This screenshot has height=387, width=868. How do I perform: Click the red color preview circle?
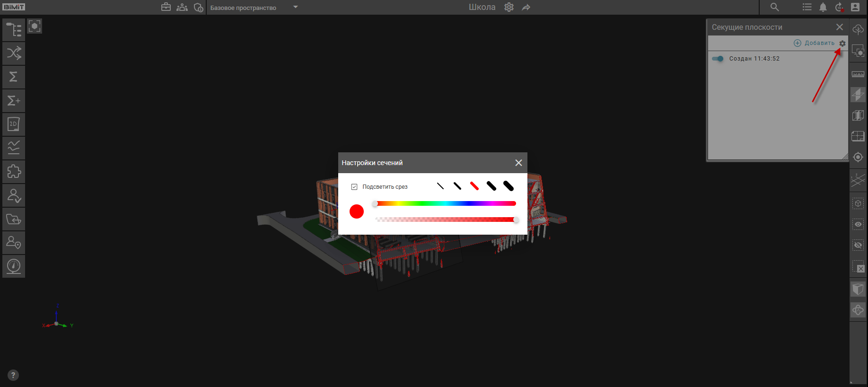(x=357, y=211)
